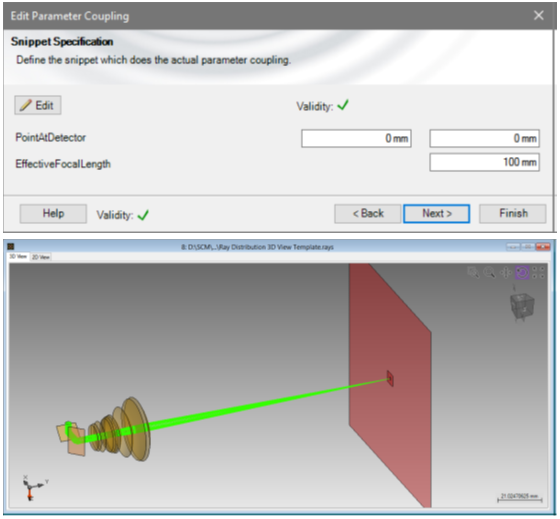
Task: Go to Next step in coupling wizard
Action: (436, 214)
